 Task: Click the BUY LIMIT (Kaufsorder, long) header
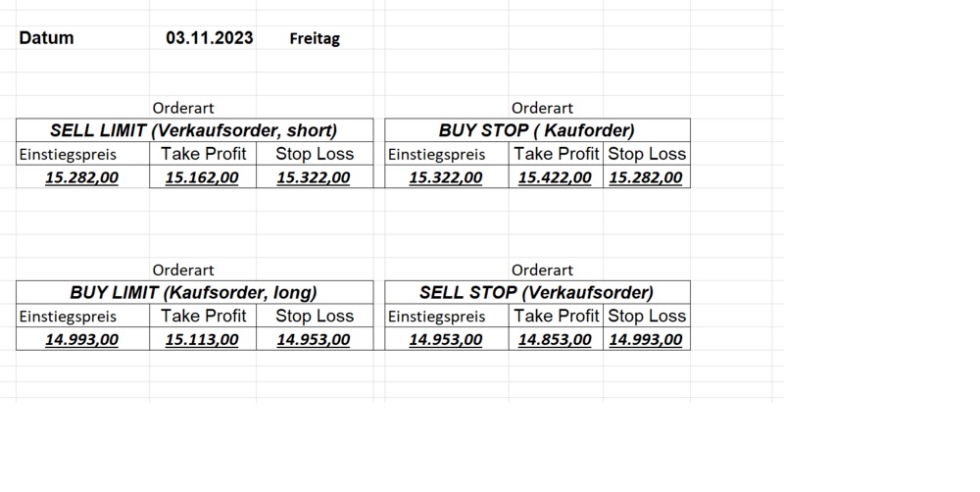pos(194,292)
